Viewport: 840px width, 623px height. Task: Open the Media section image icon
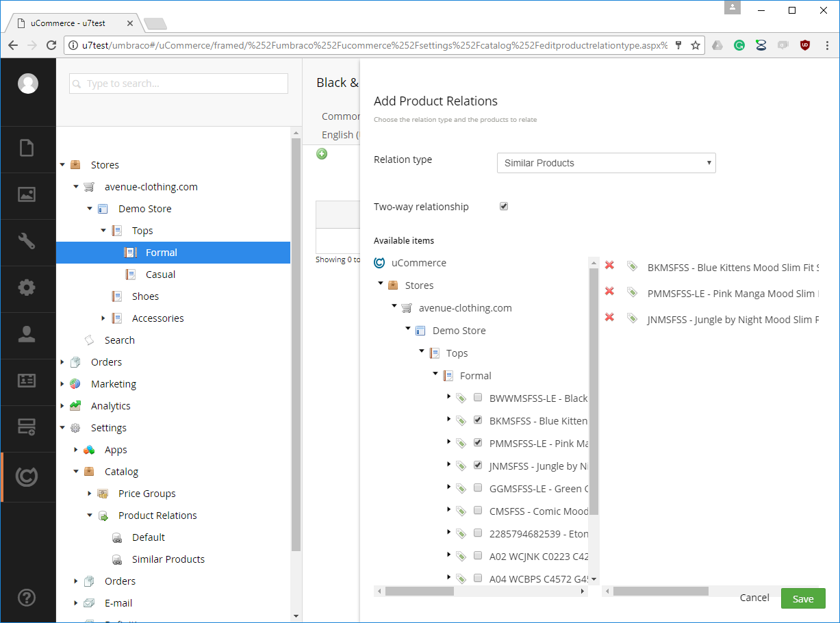point(27,194)
